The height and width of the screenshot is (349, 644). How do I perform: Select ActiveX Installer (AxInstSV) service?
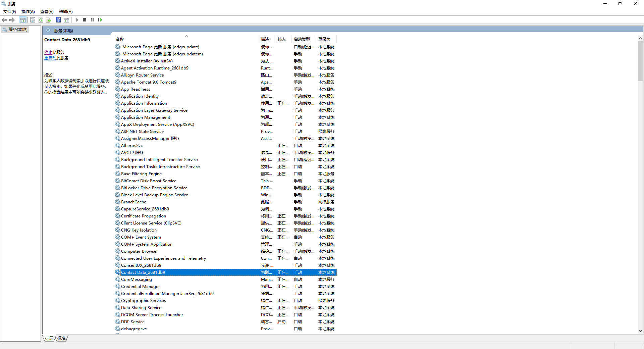[x=225, y=61]
